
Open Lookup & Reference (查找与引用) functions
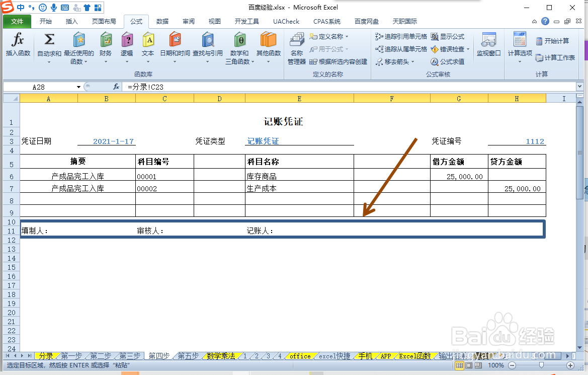[207, 48]
